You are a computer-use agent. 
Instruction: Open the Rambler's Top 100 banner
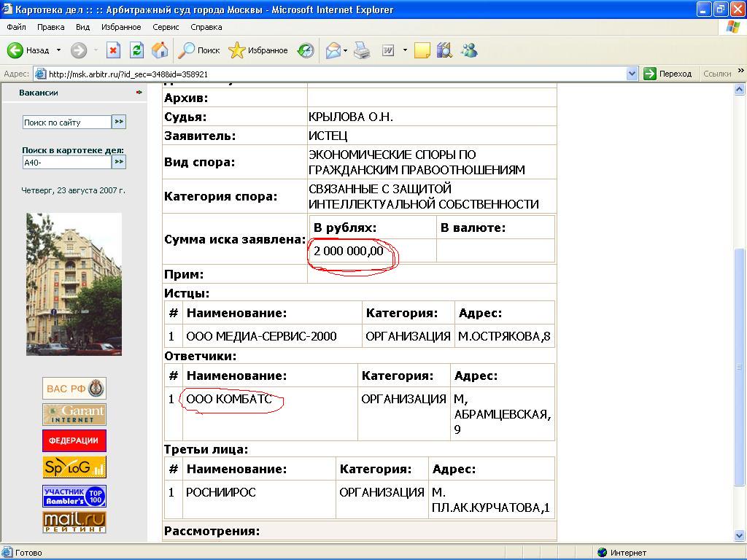(x=74, y=496)
